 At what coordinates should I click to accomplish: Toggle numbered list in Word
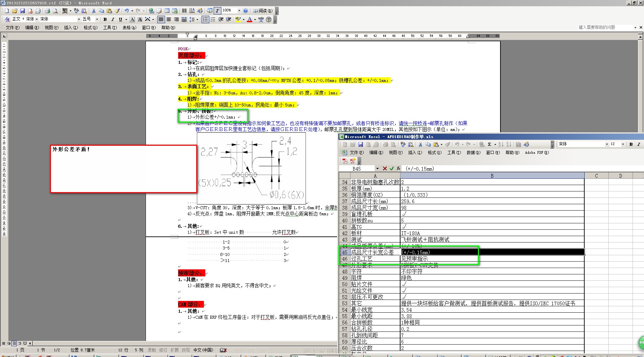point(205,19)
